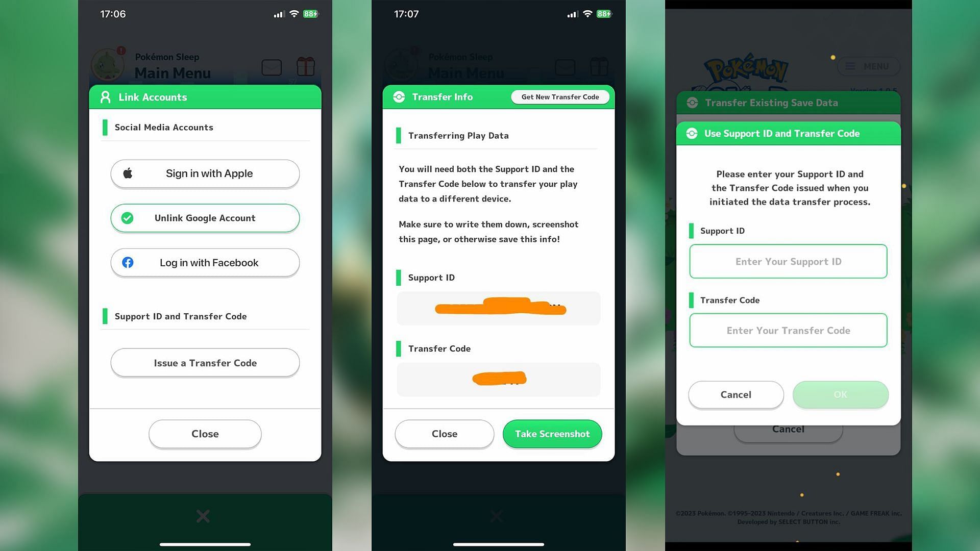Expand the Transferring Play Data section

click(458, 135)
